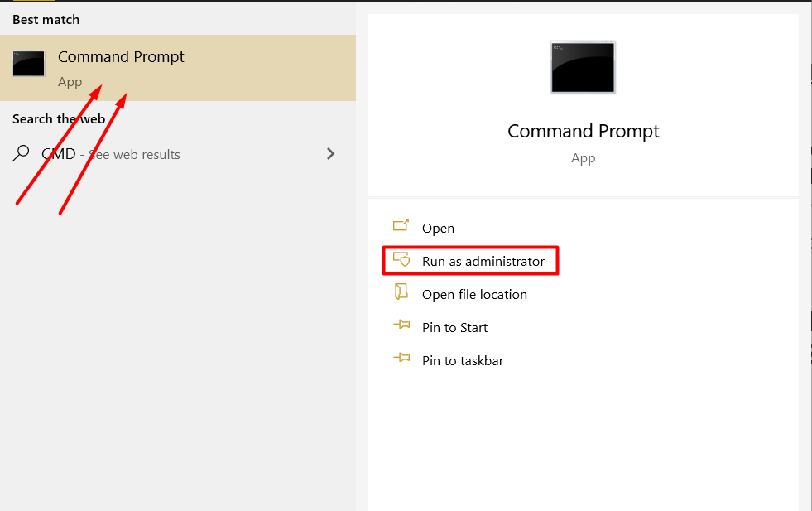
Task: Click the pin icon beside Pin to Start
Action: click(x=401, y=326)
